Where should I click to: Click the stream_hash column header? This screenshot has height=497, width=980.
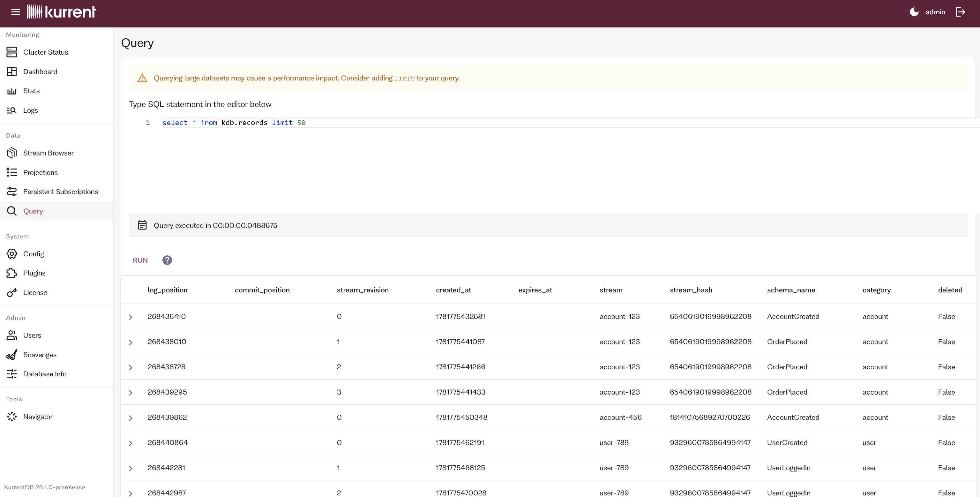[691, 290]
